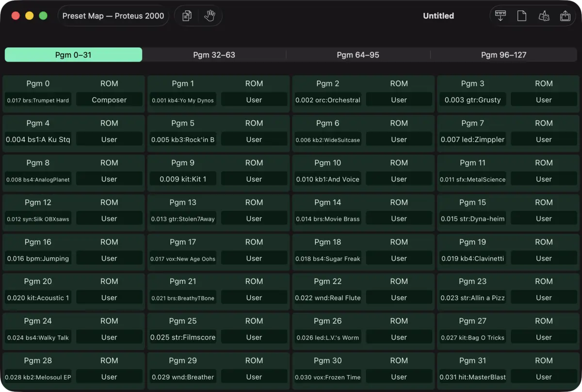This screenshot has height=392, width=582.
Task: Click the Preset Map — Proteus 2000 title button
Action: (113, 16)
